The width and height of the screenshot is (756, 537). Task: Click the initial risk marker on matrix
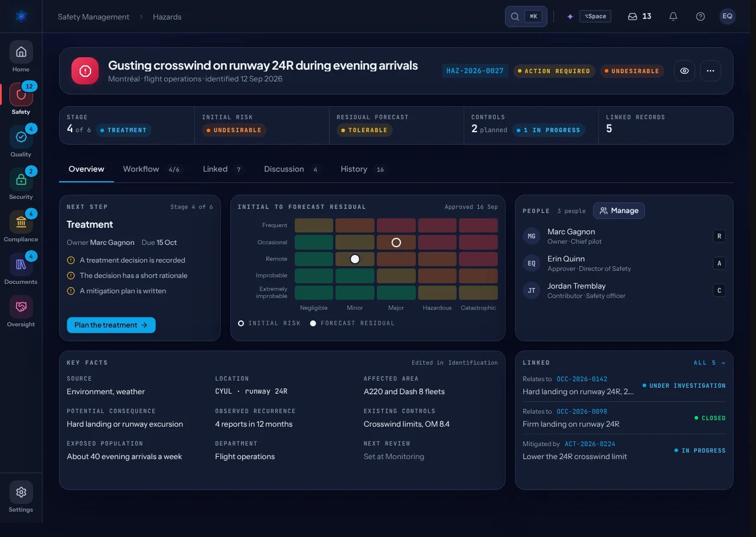(396, 243)
